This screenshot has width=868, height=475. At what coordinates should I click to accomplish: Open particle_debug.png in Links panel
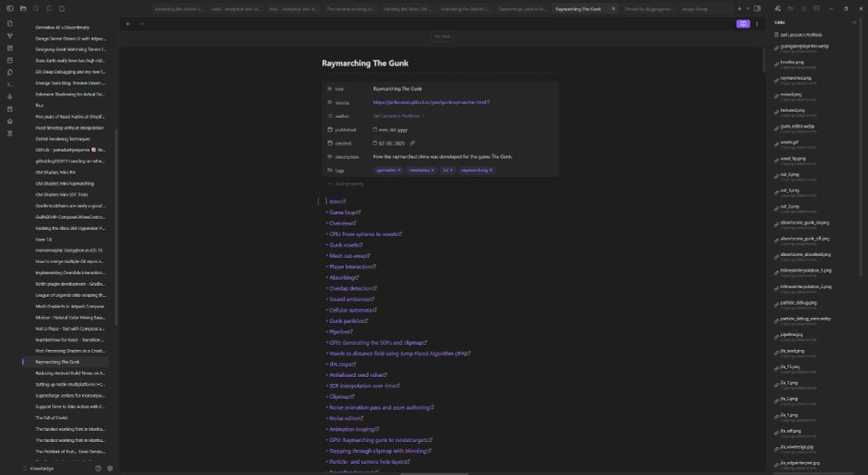[x=799, y=303]
